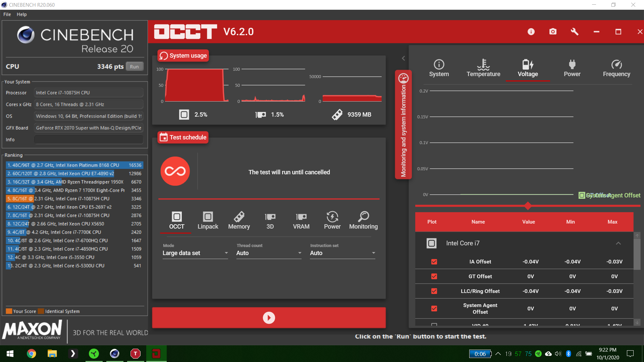Start the OCCT test with play button

269,317
